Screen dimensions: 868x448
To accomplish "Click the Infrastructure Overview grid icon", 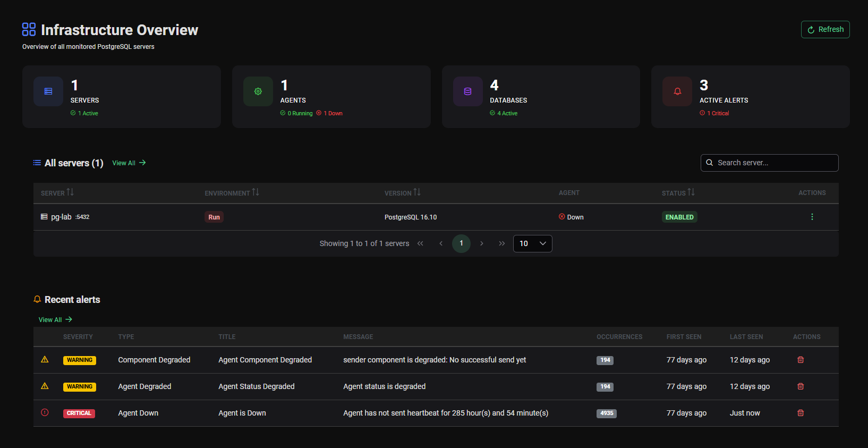I will 29,29.
